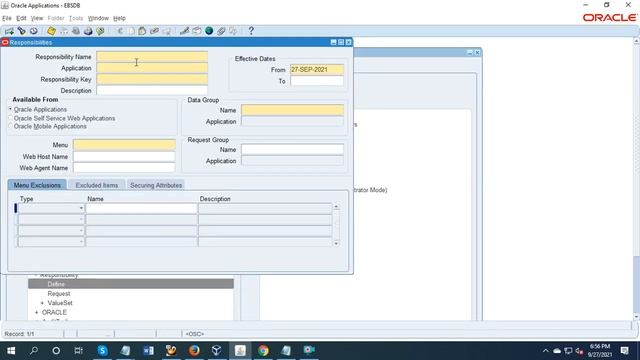Click the Cut toolbar icon
The width and height of the screenshot is (640, 360).
click(x=120, y=31)
